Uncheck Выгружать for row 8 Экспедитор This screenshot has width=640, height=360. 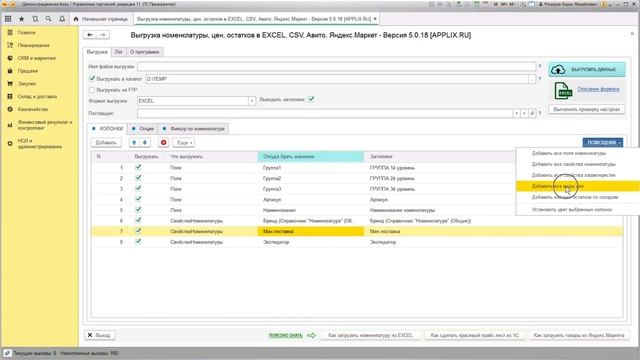(138, 242)
